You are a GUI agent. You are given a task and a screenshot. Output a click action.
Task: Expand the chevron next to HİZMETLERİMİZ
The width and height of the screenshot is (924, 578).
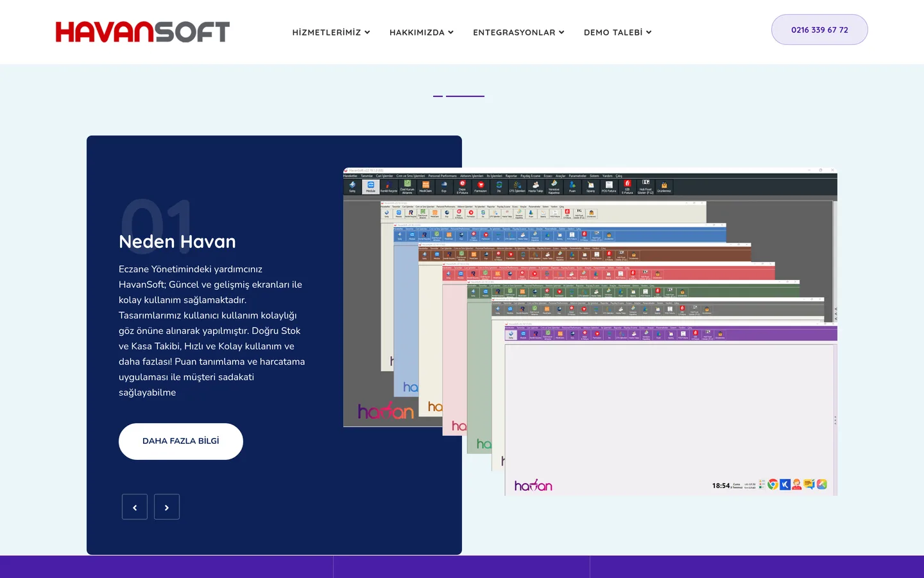click(x=367, y=32)
